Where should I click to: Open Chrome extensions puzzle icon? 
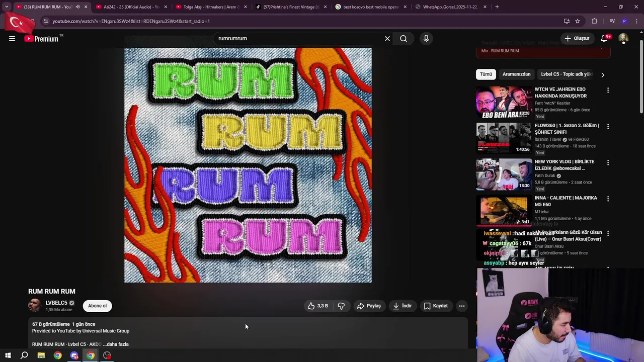(595, 21)
